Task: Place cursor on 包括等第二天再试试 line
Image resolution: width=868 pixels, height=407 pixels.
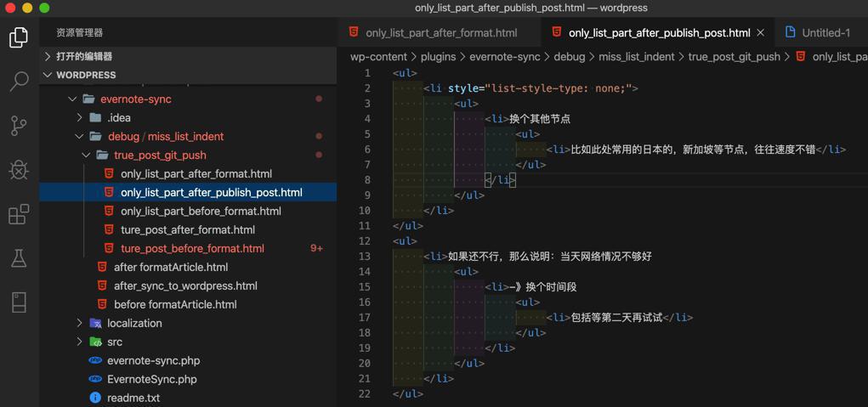Action: [x=616, y=318]
